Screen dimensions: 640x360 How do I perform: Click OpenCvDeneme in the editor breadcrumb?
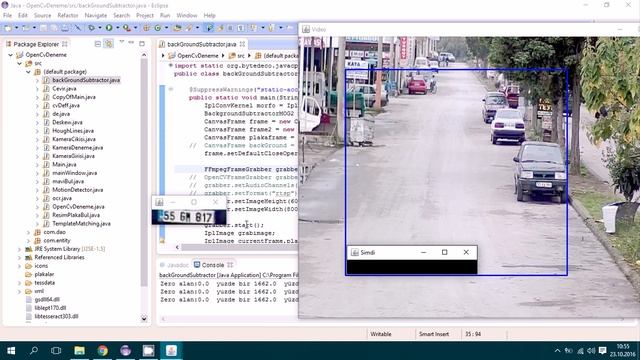[198, 55]
